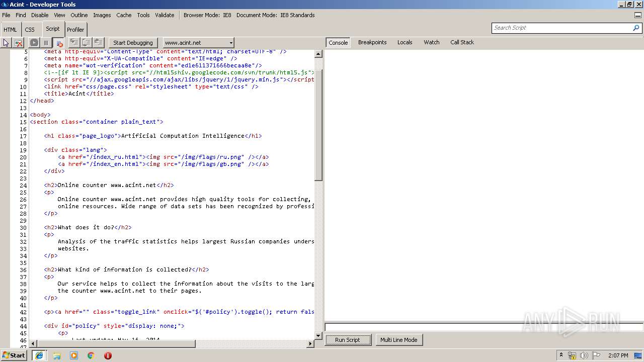Click the <title>Acint</title> source line
The image size is (644, 362).
tap(78, 94)
